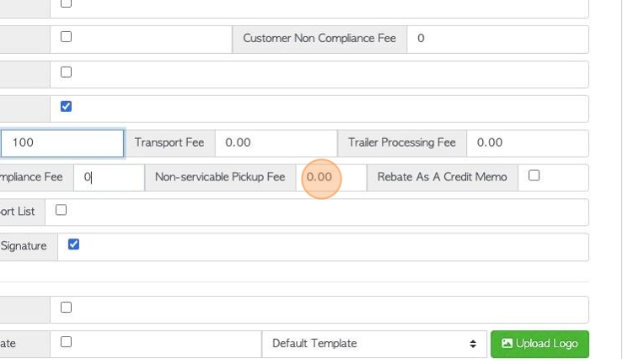Click field right of 'mpliance Fee' label
644x359 pixels.
[x=109, y=178]
